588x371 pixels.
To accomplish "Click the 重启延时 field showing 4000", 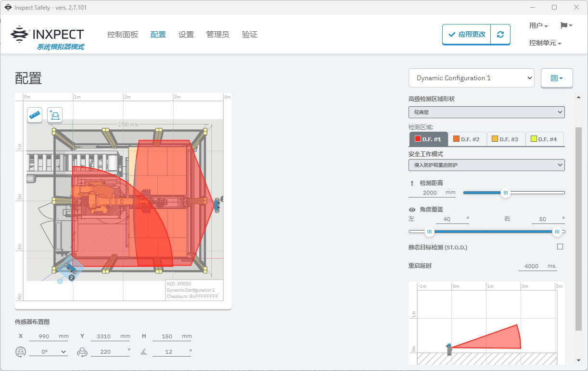I will pos(537,266).
